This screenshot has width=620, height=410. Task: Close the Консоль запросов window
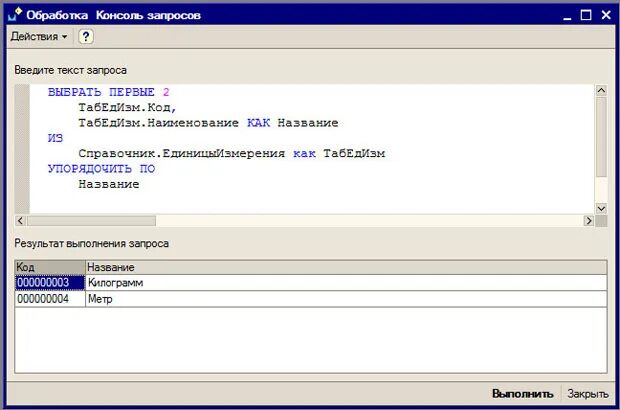tap(606, 15)
